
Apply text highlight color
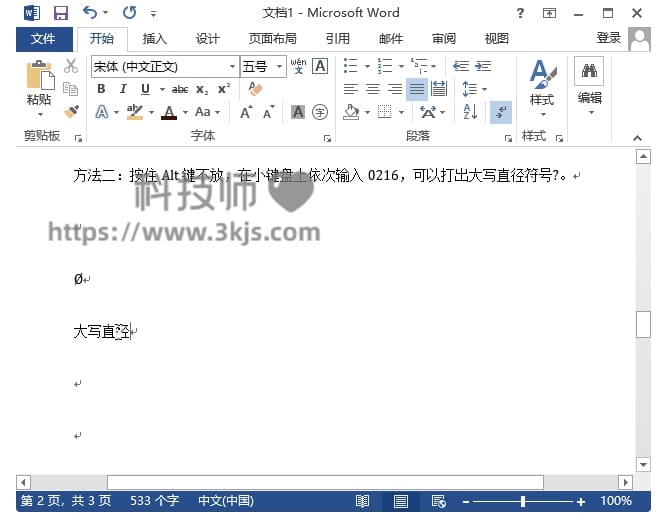[x=135, y=112]
